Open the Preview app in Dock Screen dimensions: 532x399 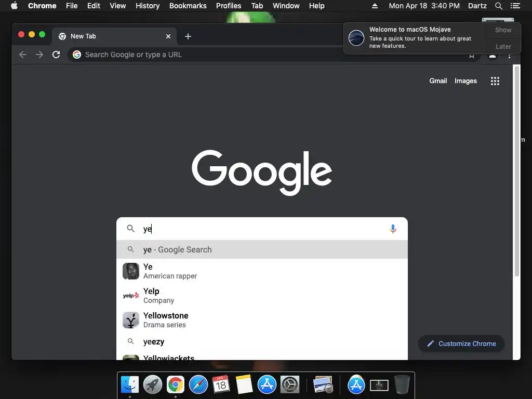click(323, 385)
